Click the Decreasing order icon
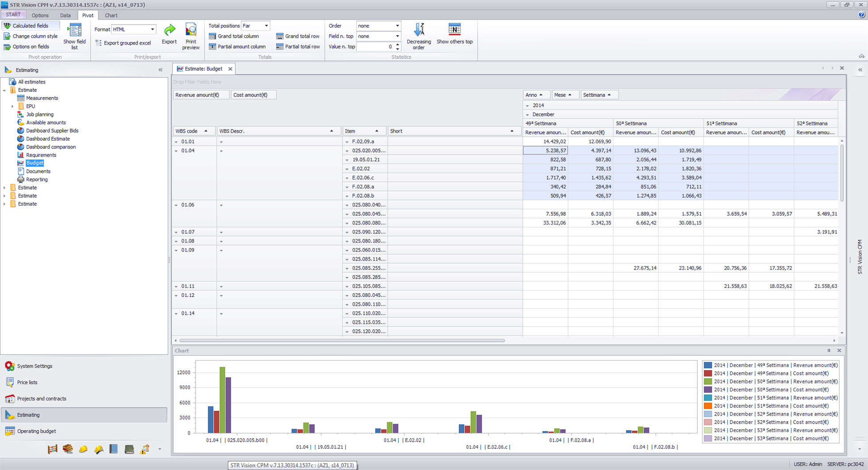The image size is (868, 470). pyautogui.click(x=419, y=30)
